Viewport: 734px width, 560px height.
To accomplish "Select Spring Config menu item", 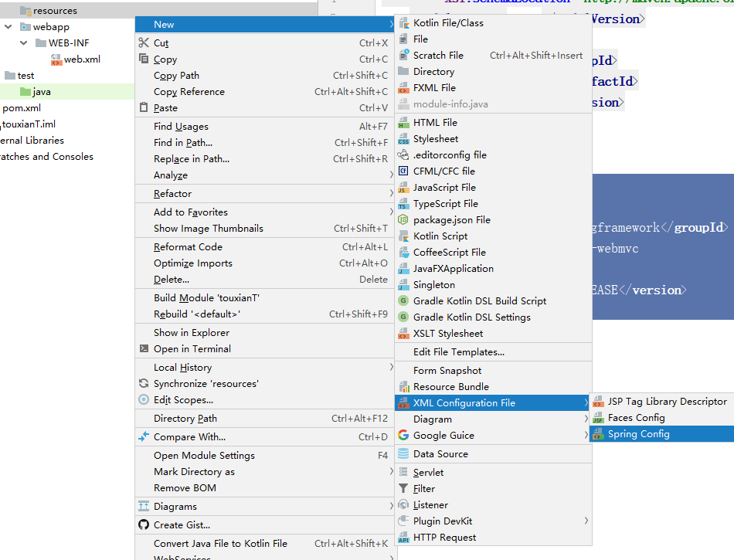I will pos(662,433).
